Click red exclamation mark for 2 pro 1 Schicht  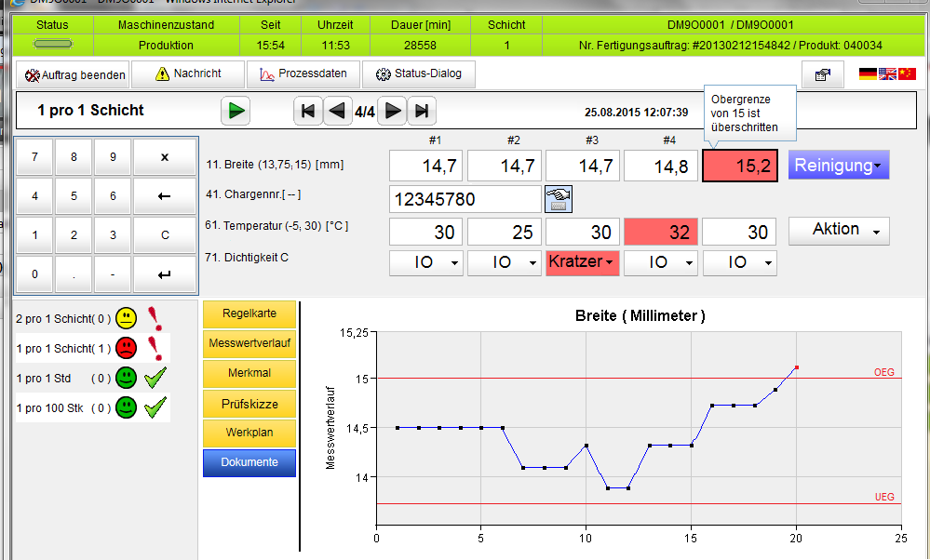point(155,319)
